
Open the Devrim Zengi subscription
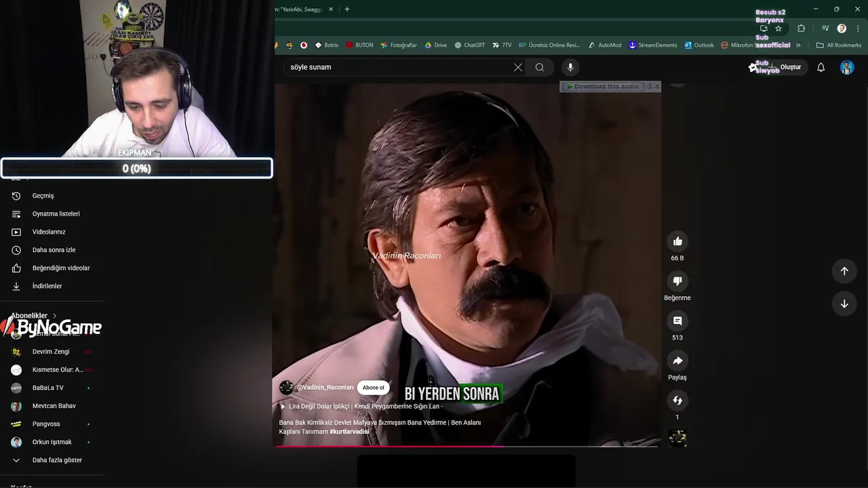point(52,352)
